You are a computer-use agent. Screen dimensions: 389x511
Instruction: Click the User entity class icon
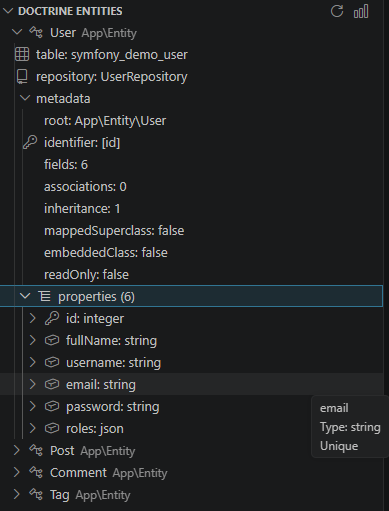coord(36,32)
